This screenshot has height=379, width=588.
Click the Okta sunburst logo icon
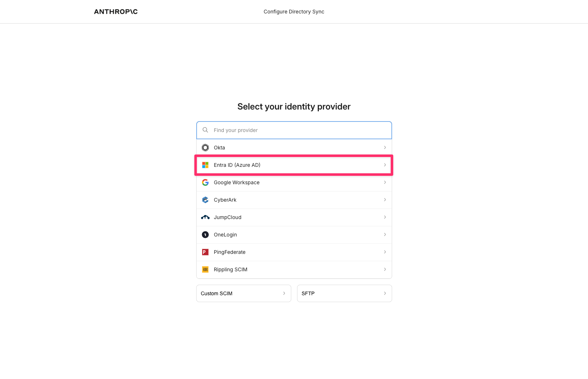[x=205, y=148]
